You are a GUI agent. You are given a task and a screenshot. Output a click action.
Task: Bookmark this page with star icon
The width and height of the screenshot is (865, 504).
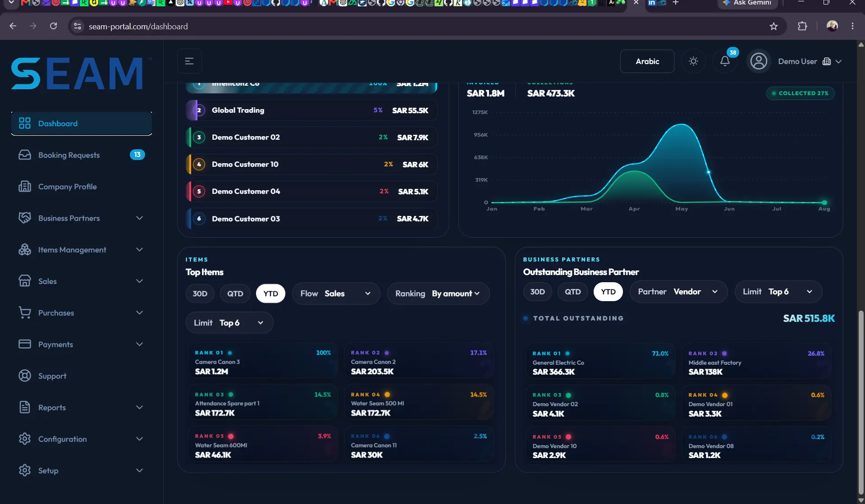773,26
